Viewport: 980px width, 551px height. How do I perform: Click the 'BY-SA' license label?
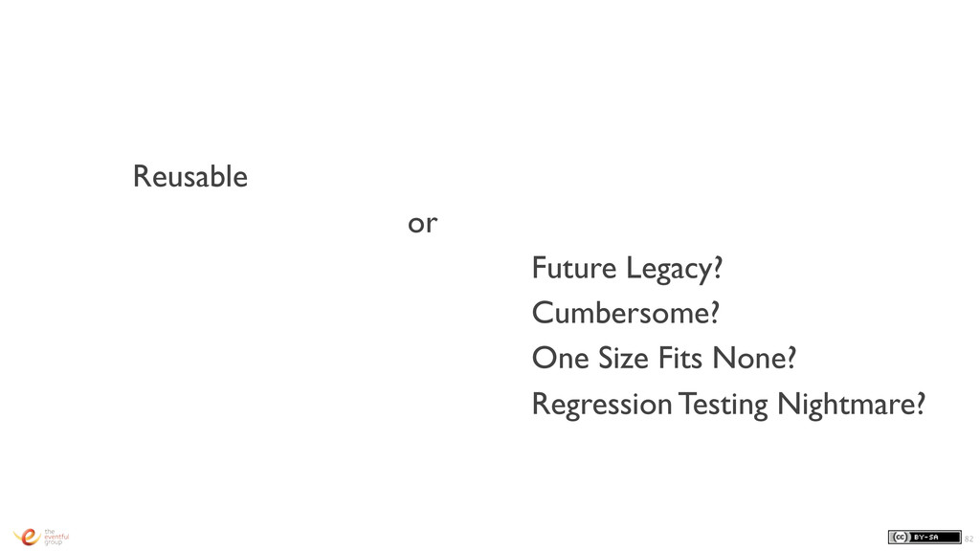click(x=925, y=538)
